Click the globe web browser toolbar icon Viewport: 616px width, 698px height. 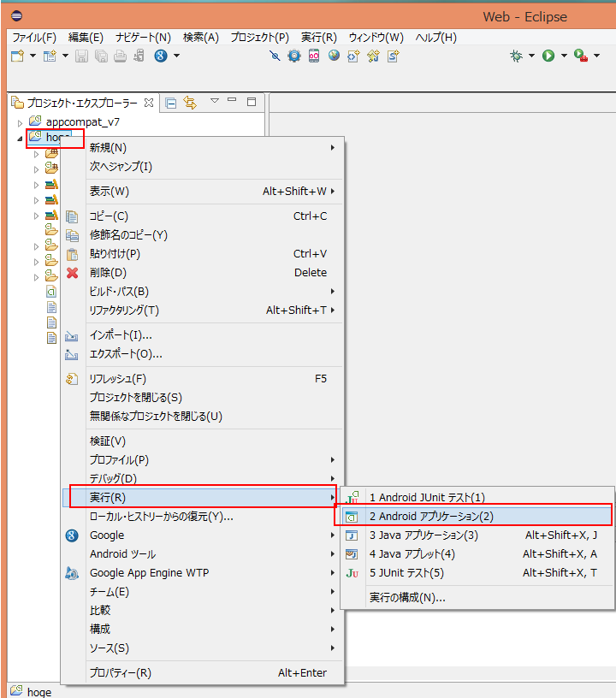(x=334, y=56)
